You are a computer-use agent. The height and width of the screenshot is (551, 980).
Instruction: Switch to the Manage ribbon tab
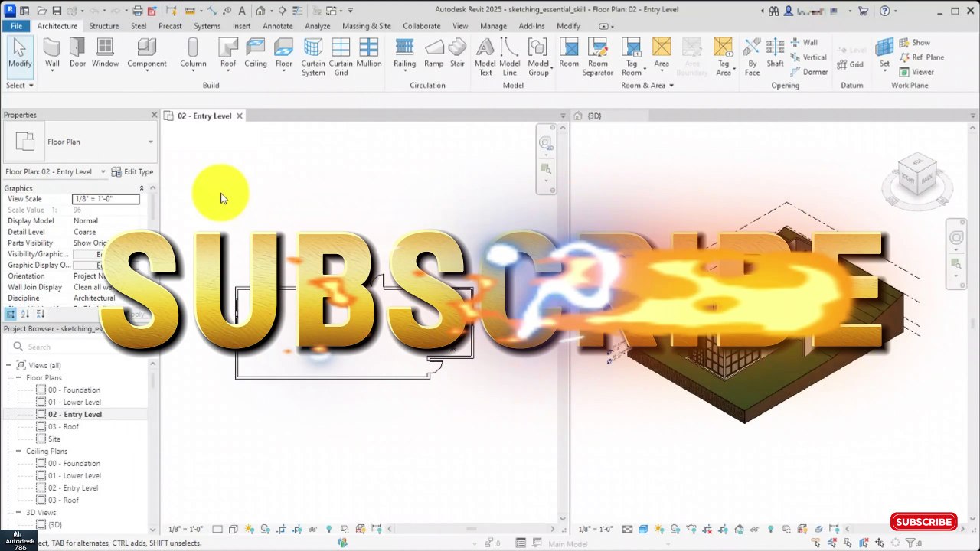point(493,26)
